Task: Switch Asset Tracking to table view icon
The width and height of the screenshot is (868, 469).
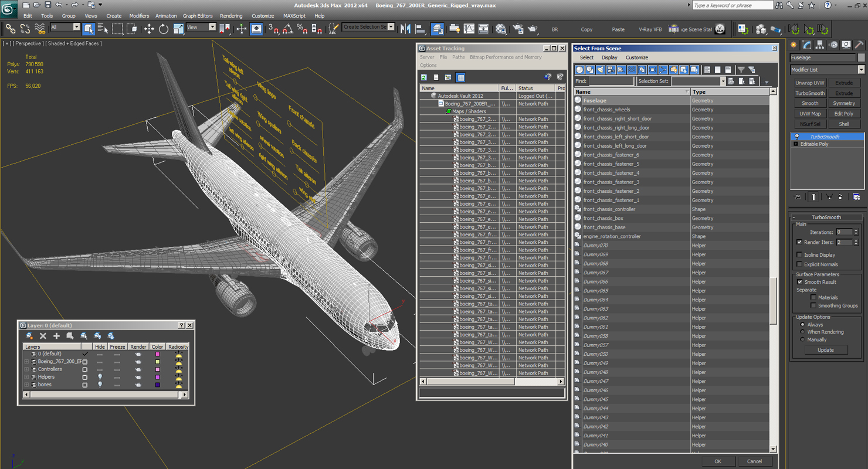Action: click(x=461, y=77)
